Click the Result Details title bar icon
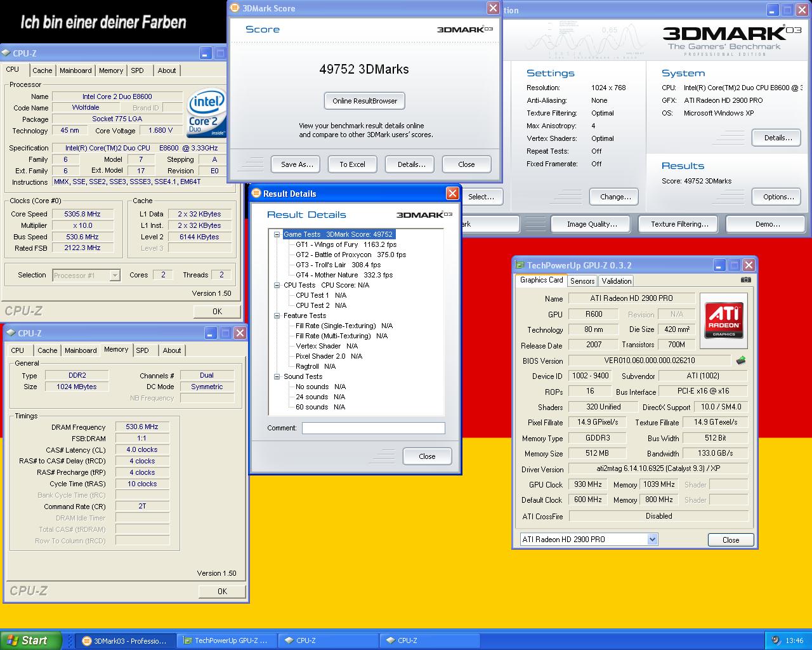Image resolution: width=812 pixels, height=650 pixels. click(x=256, y=194)
